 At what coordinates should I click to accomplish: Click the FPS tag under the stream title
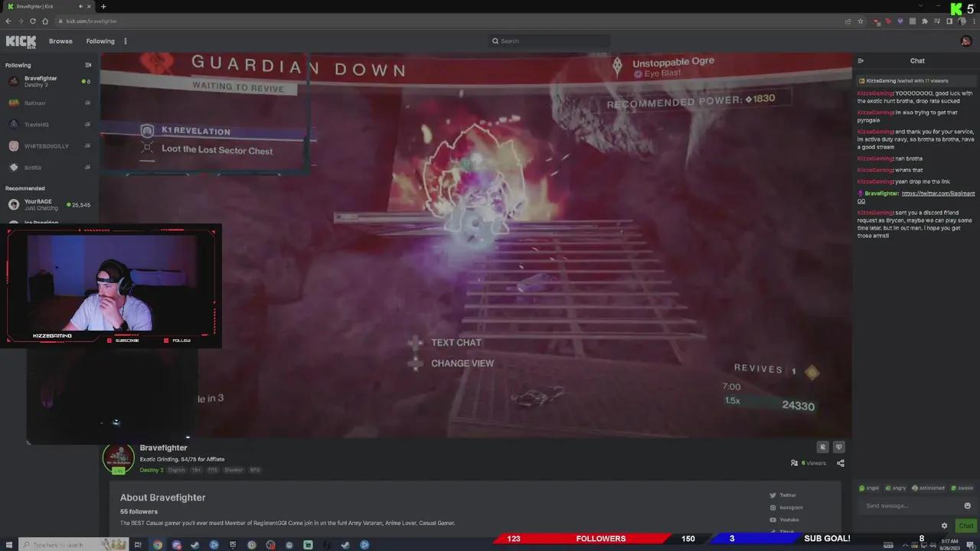pyautogui.click(x=213, y=470)
